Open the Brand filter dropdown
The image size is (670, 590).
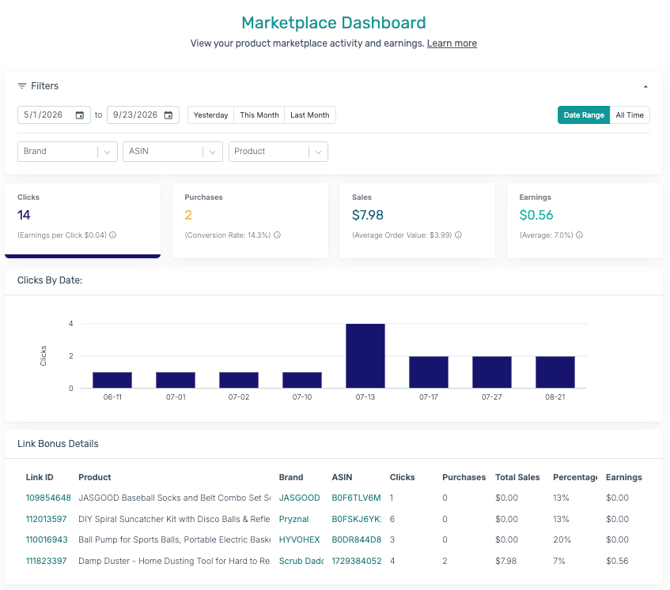68,152
